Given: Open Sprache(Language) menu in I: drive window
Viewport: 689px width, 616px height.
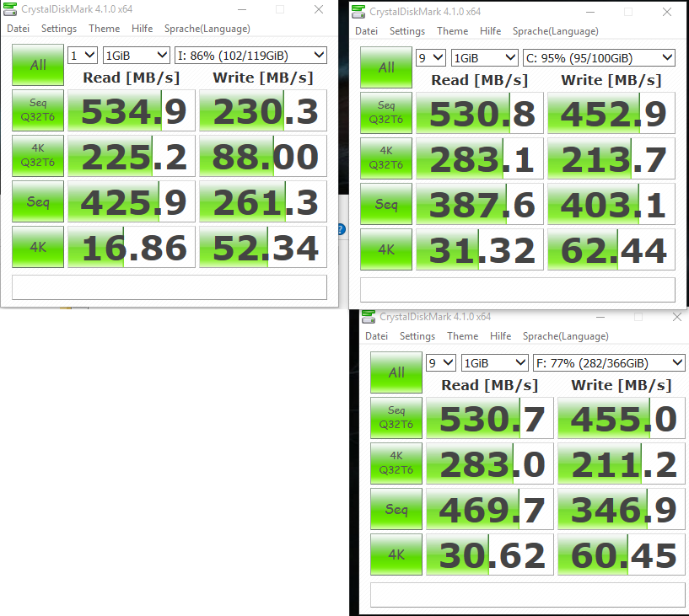Looking at the screenshot, I should click(207, 29).
